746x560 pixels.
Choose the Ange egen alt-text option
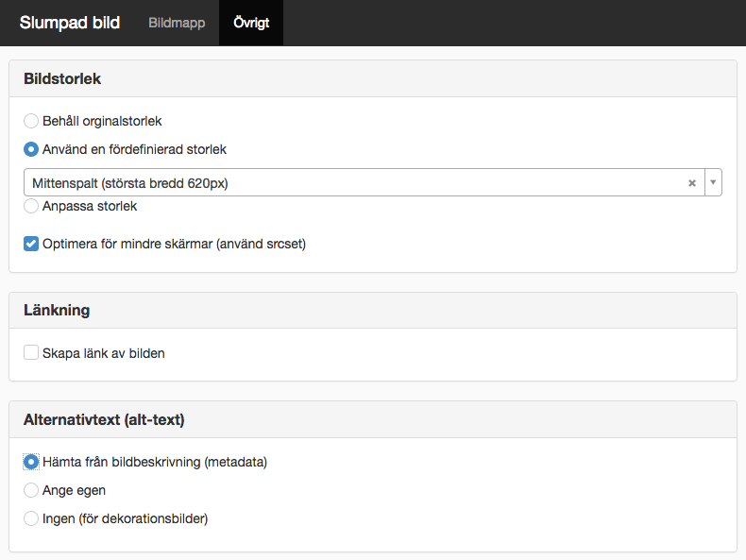(31, 490)
